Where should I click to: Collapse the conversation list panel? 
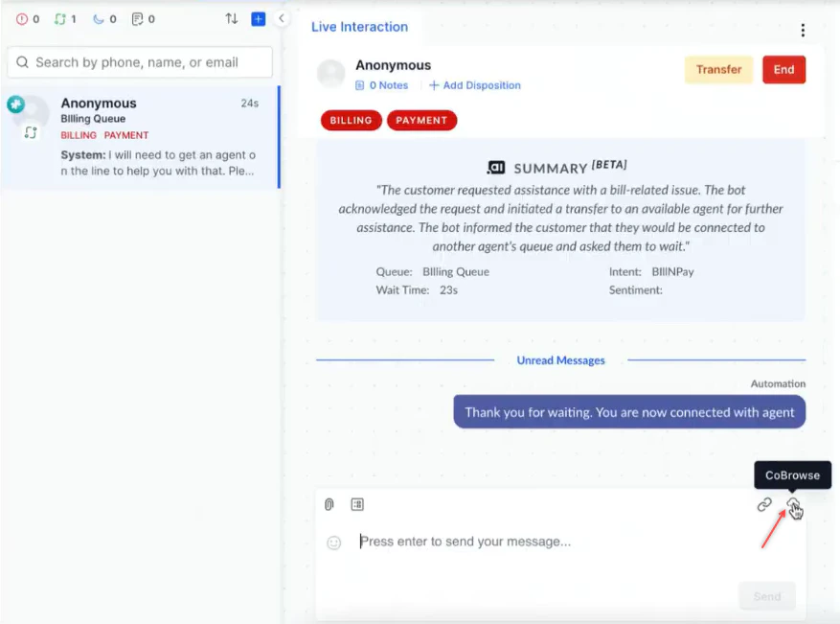[281, 18]
